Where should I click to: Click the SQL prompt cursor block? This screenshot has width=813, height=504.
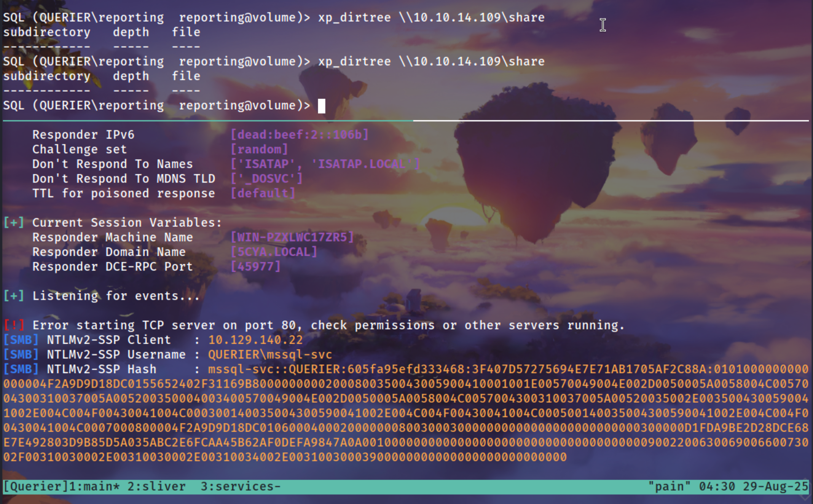tap(322, 106)
